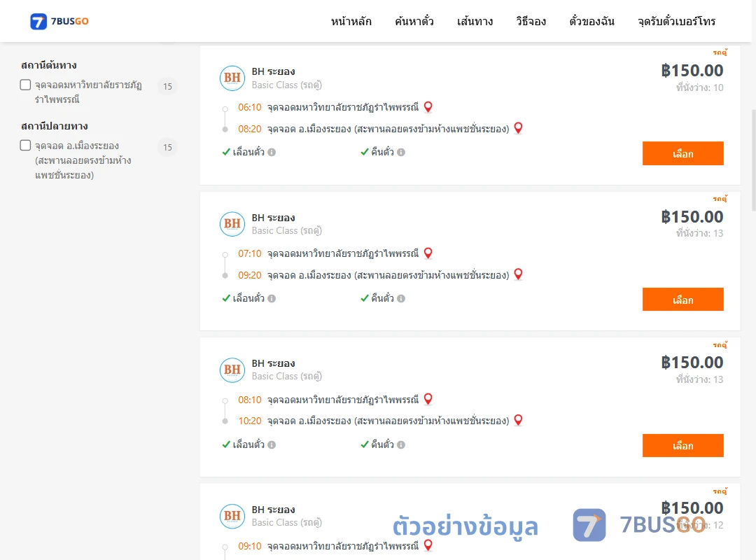Open the หน้าหลัก menu item
The height and width of the screenshot is (560, 756).
pyautogui.click(x=351, y=21)
